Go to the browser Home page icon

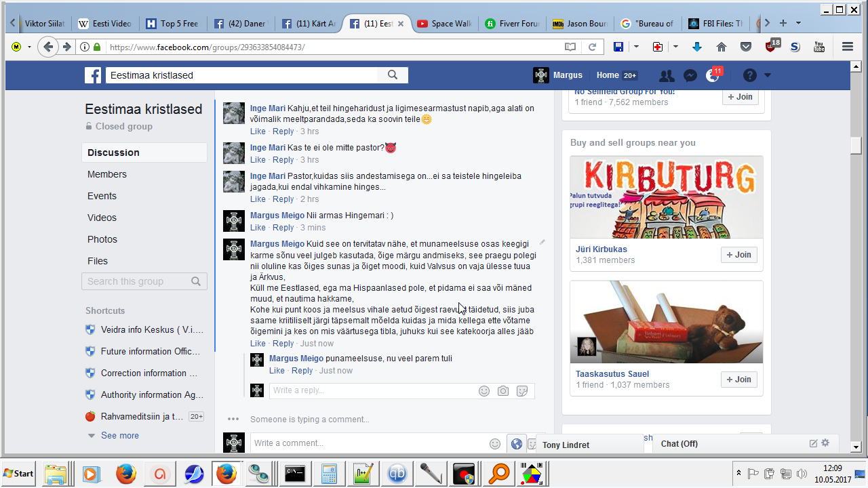click(x=722, y=47)
